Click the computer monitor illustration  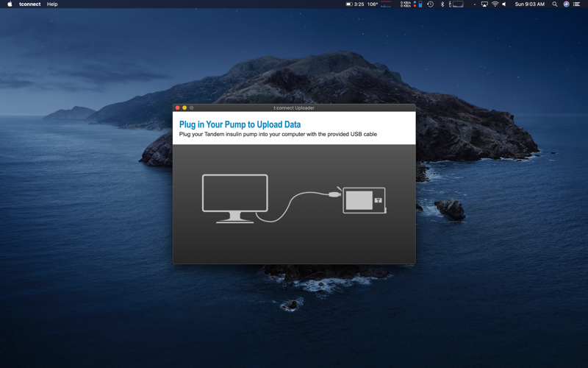[x=234, y=199]
